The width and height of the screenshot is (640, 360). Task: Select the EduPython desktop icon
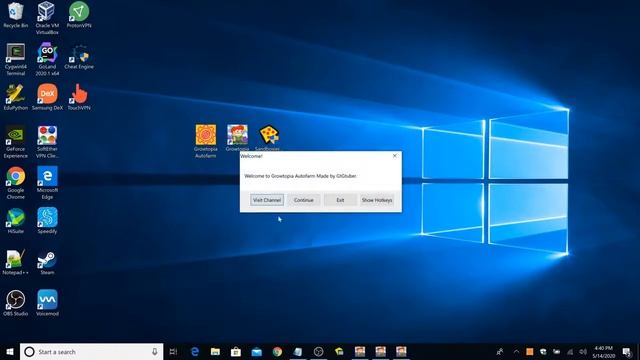(x=16, y=98)
